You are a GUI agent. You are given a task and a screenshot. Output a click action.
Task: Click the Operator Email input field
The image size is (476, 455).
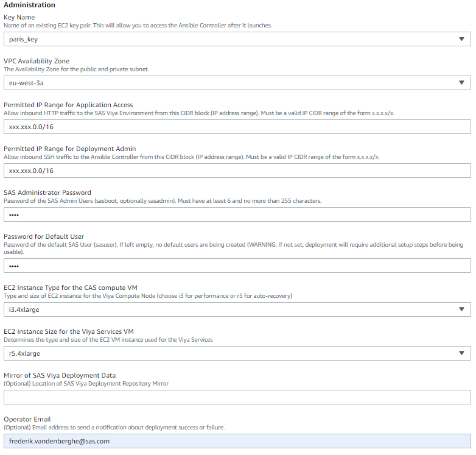237,441
